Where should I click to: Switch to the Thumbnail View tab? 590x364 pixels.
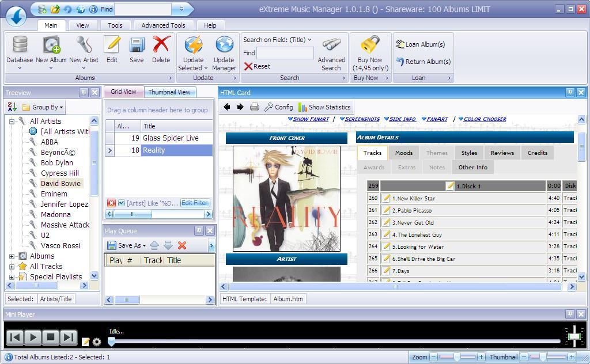(170, 92)
